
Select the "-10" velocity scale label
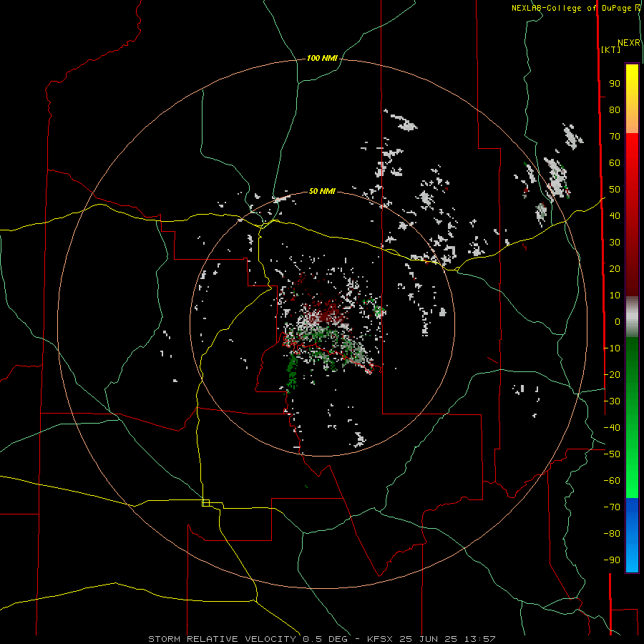[612, 348]
